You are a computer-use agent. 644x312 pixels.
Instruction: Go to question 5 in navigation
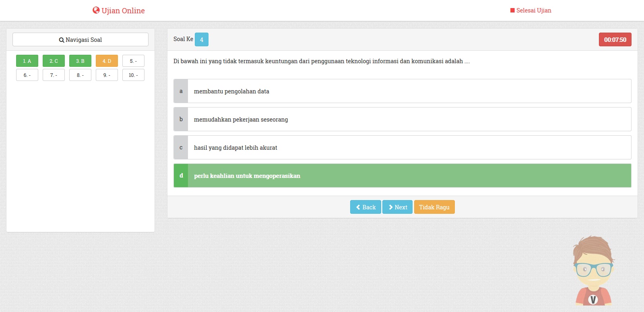[133, 61]
